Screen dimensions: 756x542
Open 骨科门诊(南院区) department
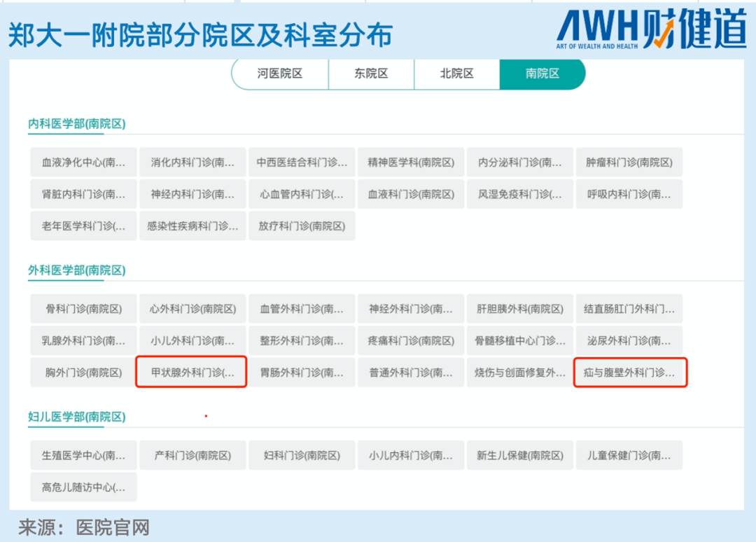[x=83, y=309]
